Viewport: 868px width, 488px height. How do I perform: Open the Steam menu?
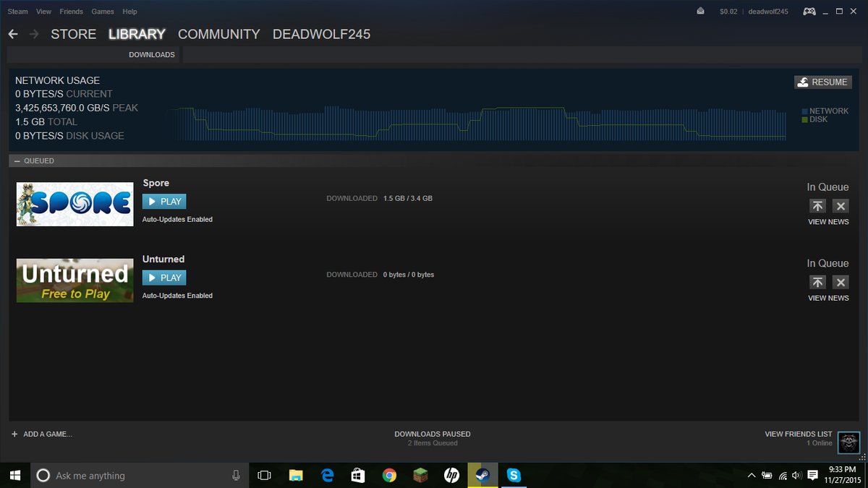(x=17, y=12)
